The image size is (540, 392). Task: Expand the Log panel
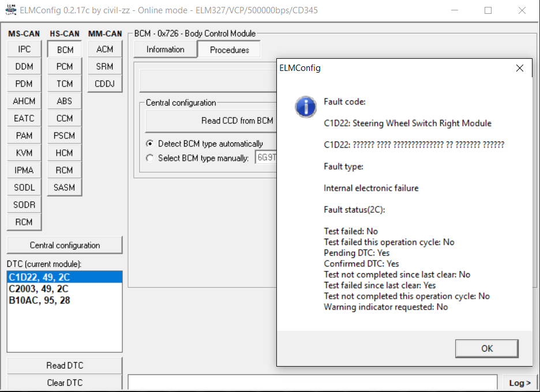coord(520,383)
